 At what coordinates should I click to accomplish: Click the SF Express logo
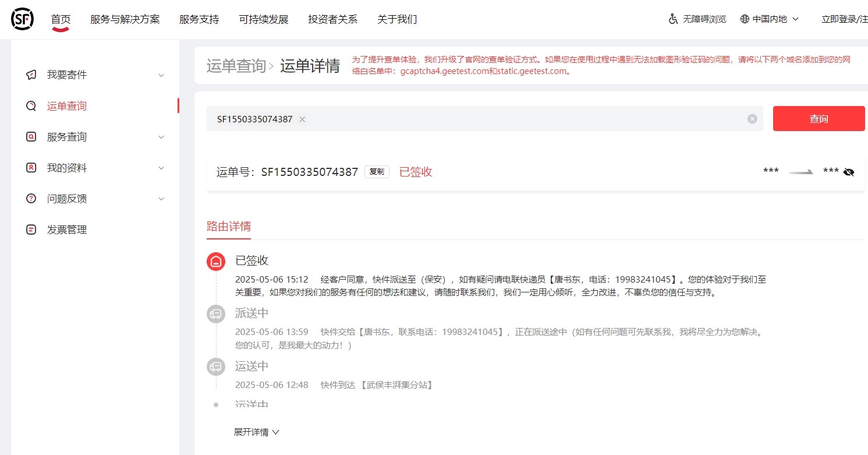pyautogui.click(x=22, y=19)
